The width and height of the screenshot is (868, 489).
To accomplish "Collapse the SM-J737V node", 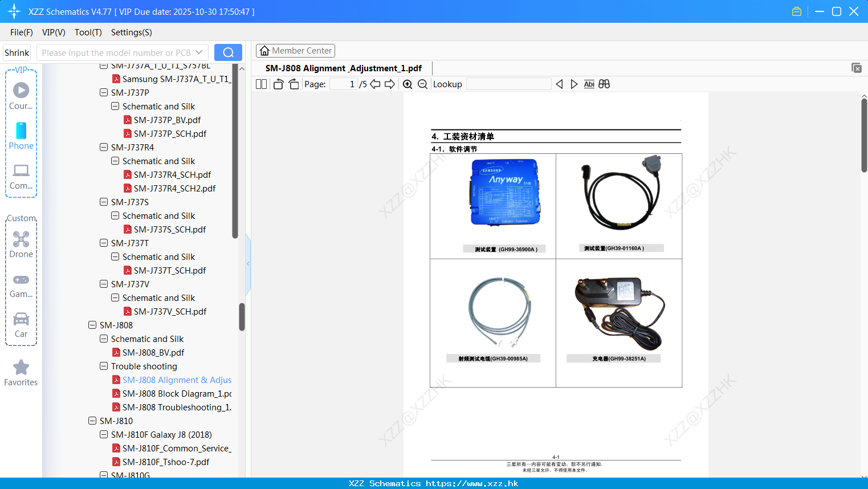I will click(x=104, y=284).
